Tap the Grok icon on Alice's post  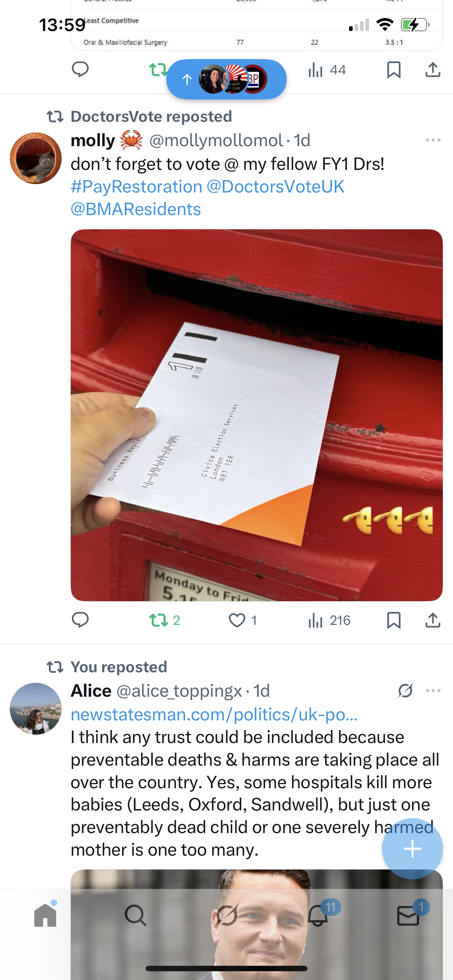pos(405,691)
